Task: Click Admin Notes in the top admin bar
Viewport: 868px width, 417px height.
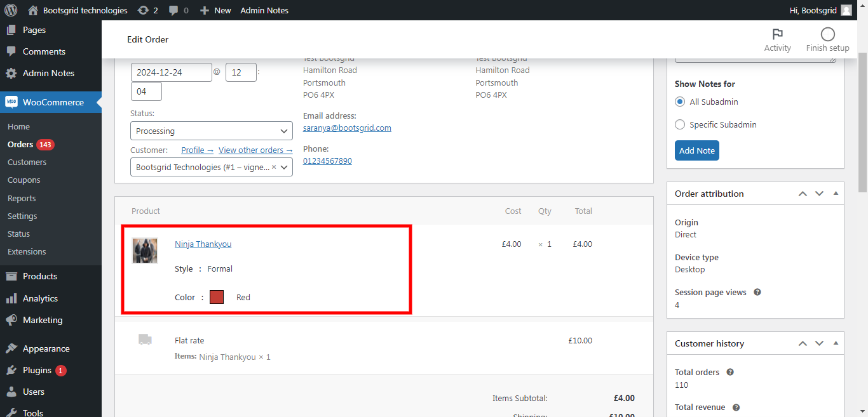Action: (264, 10)
